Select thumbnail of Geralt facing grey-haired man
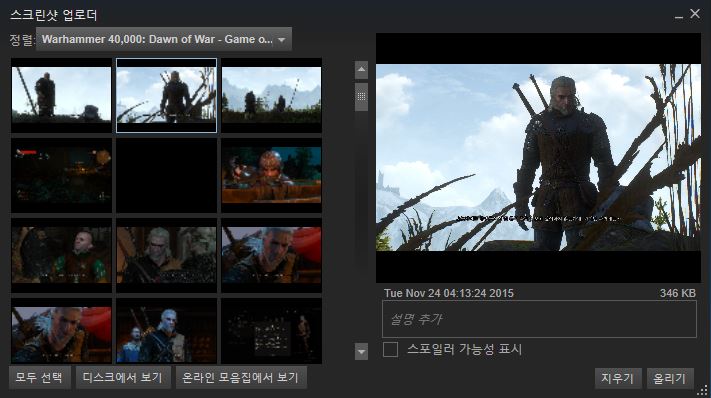Image resolution: width=711 pixels, height=398 pixels. point(166,255)
